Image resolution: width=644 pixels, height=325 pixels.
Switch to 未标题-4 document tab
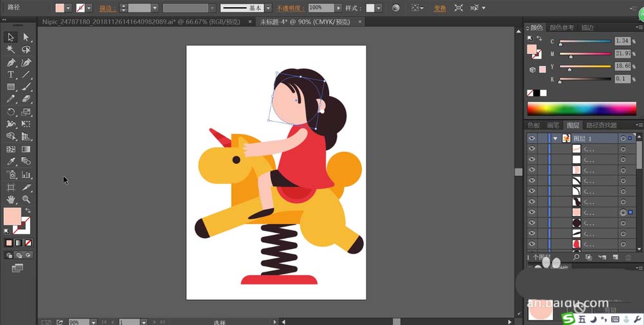pos(305,22)
